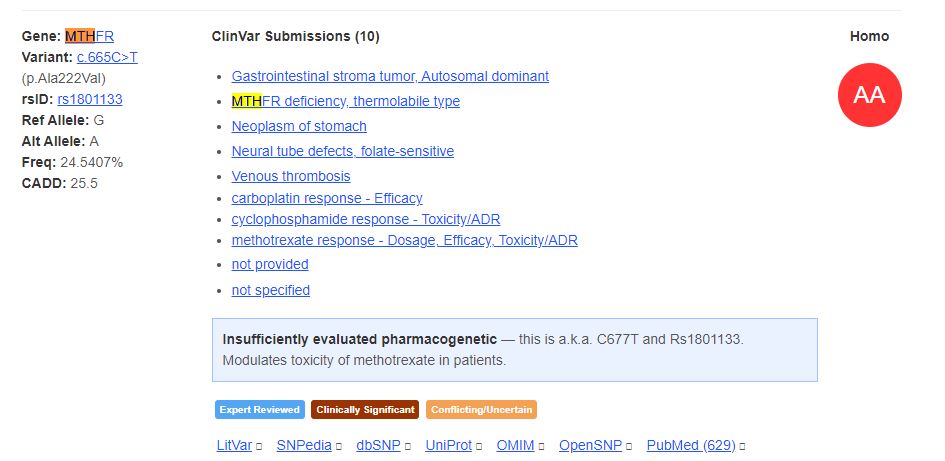Open Neoplasm of stomach link
945x461 pixels.
tap(299, 126)
